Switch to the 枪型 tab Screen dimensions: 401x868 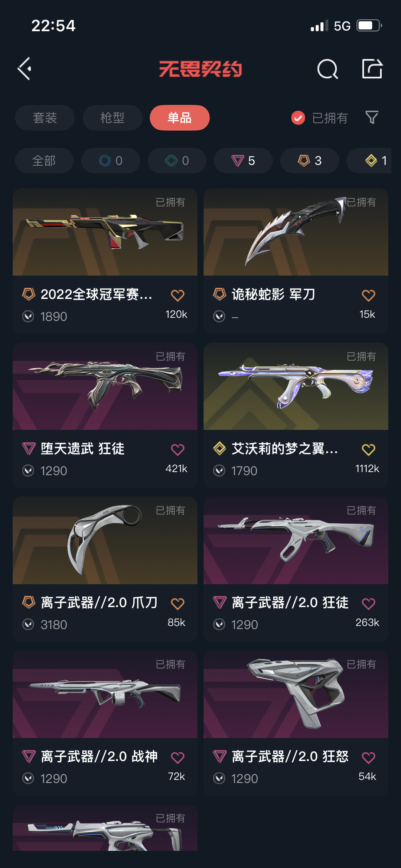[x=112, y=118]
